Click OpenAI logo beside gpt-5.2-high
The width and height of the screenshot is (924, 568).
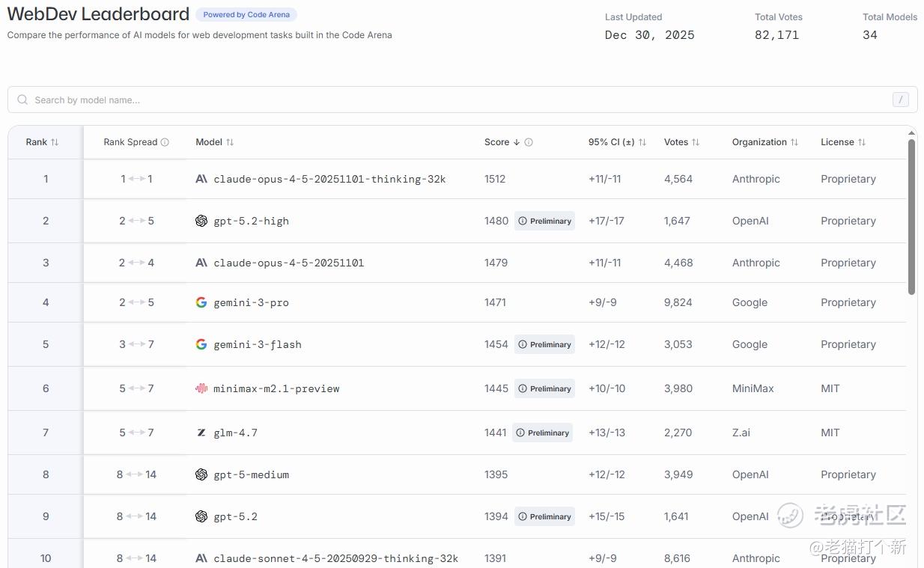201,221
